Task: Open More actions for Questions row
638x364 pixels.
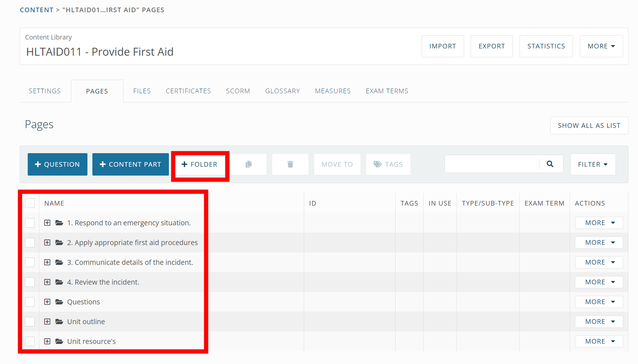Action: (x=599, y=302)
